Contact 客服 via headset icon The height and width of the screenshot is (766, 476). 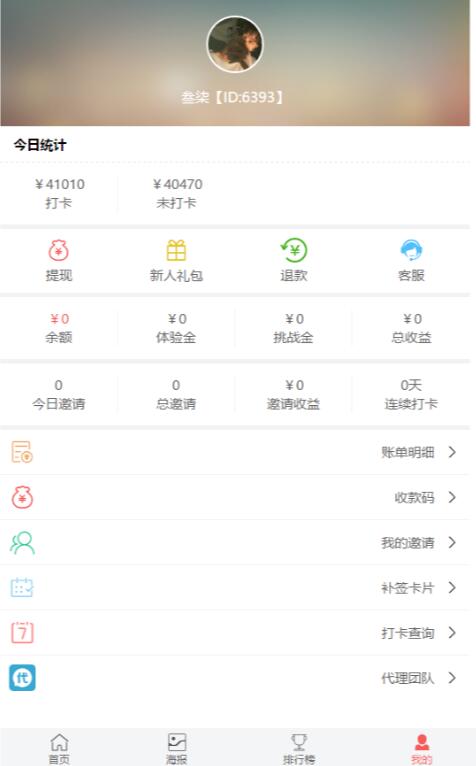[411, 250]
